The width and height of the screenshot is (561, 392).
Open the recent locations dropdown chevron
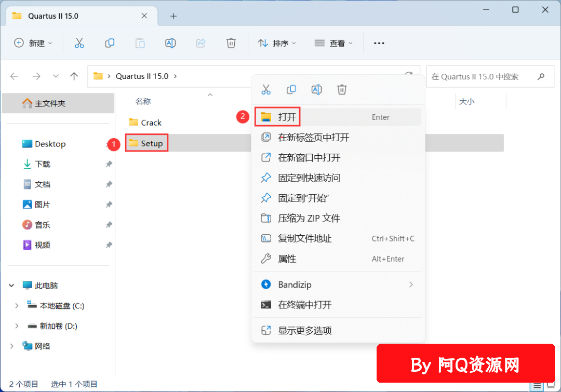[56, 76]
